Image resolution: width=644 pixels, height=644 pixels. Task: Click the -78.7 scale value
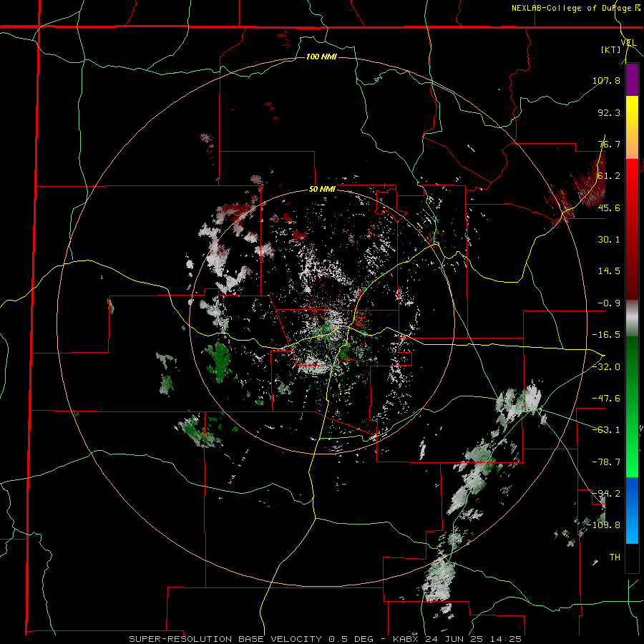(606, 462)
